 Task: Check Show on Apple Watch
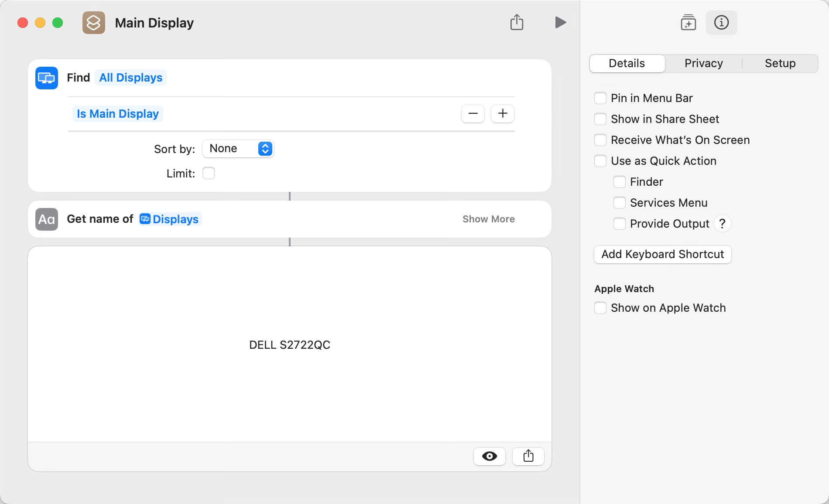(x=600, y=308)
